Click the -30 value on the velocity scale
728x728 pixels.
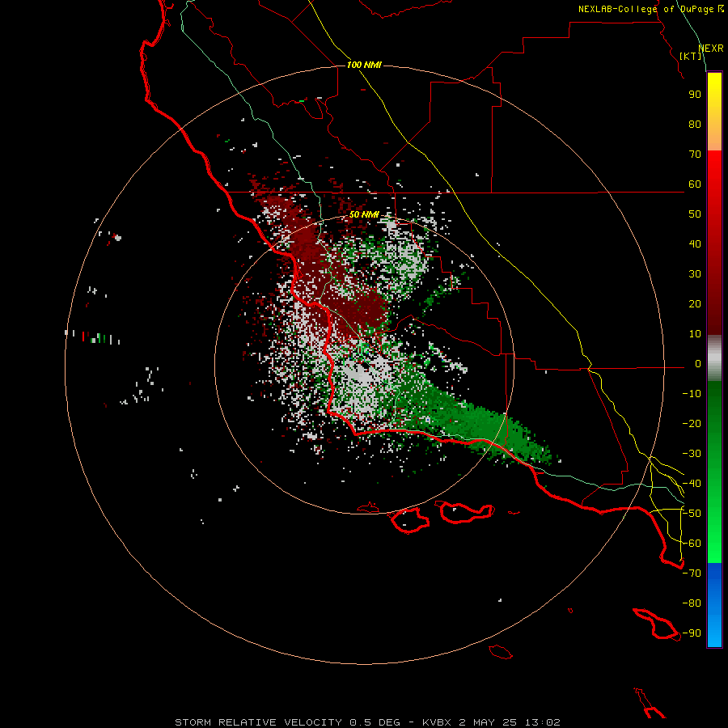pos(692,454)
